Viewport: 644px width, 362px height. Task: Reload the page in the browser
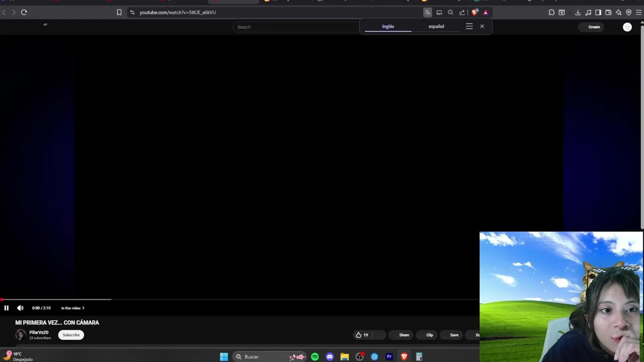[24, 12]
